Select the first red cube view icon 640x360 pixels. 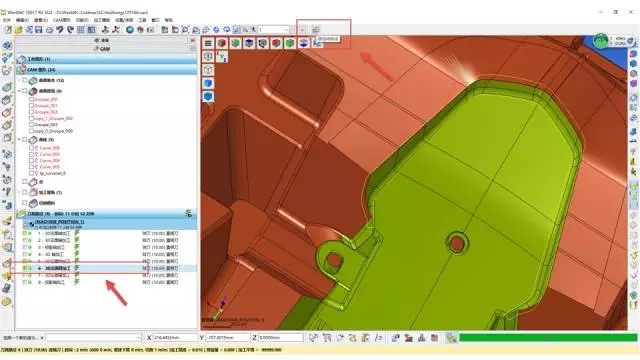(x=222, y=43)
